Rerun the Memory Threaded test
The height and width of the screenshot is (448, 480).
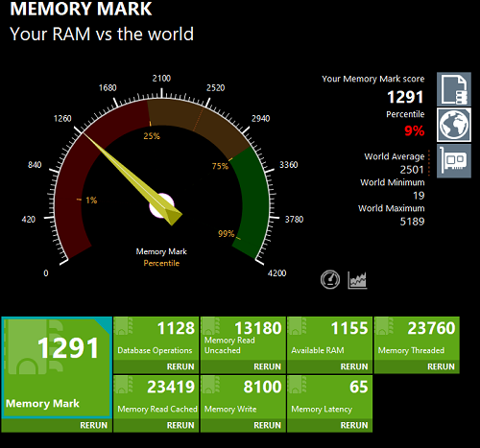pos(441,366)
